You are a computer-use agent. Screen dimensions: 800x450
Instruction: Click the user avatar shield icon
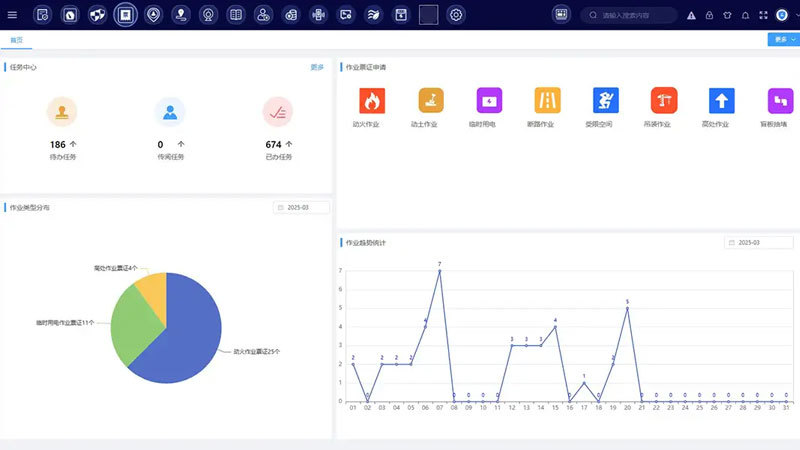tap(782, 15)
